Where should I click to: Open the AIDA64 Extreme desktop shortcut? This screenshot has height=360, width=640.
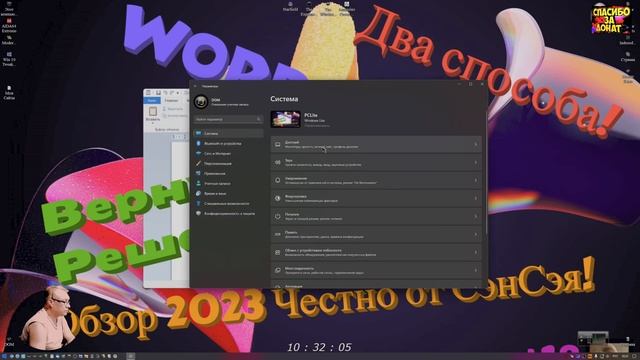[9, 25]
